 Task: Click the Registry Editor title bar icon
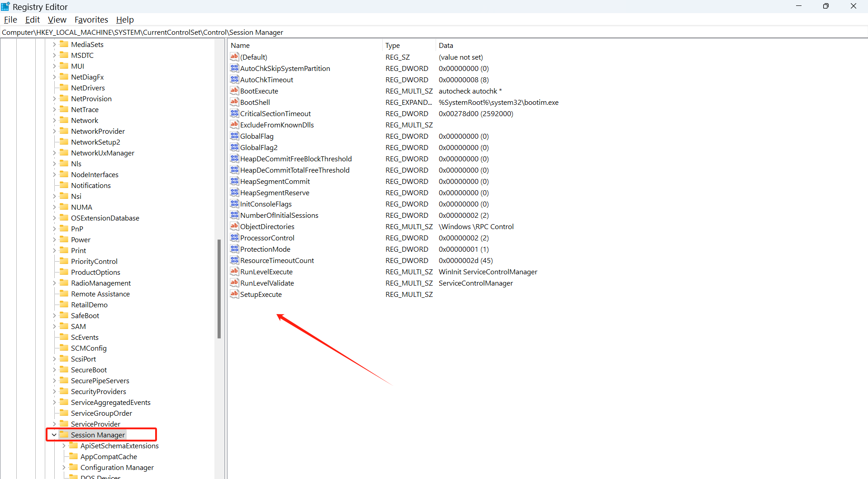5,6
